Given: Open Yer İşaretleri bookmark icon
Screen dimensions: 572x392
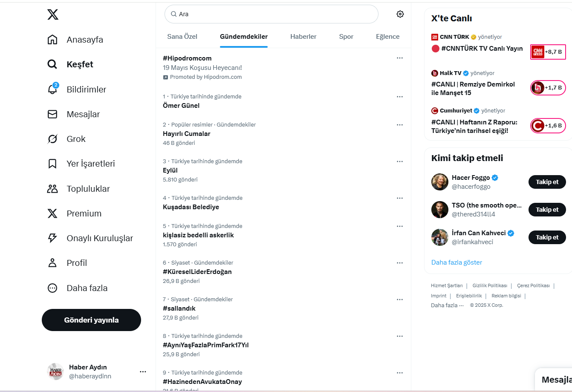Looking at the screenshot, I should [52, 164].
